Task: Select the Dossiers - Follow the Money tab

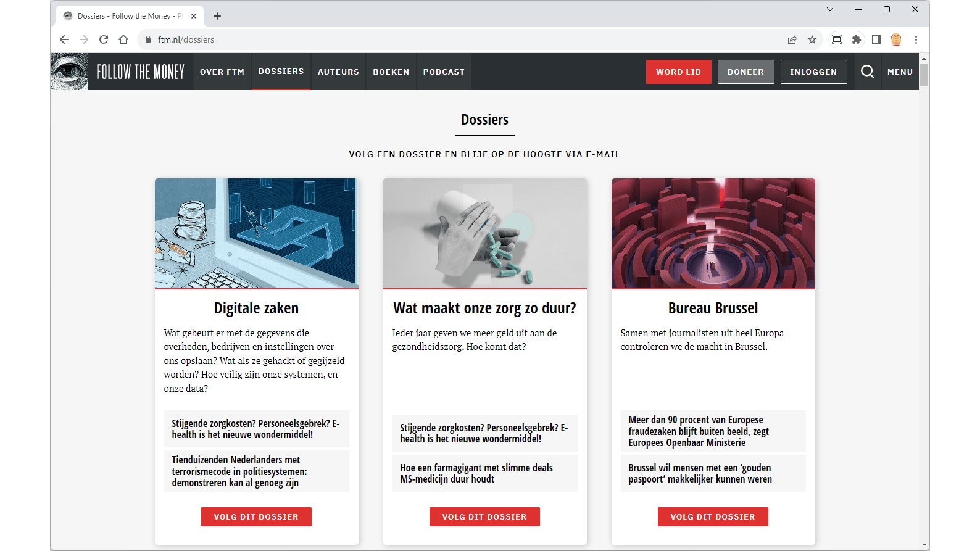Action: tap(130, 16)
